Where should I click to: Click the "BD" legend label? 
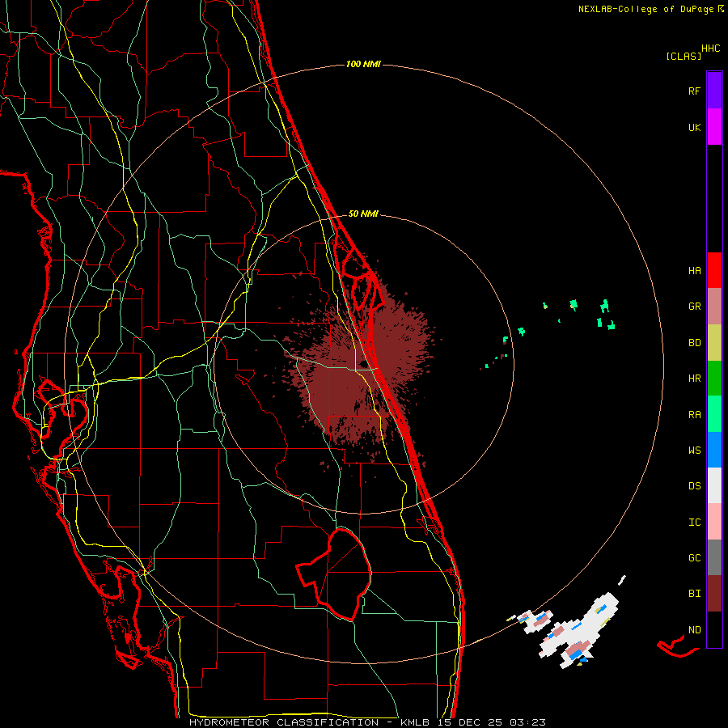tap(694, 343)
